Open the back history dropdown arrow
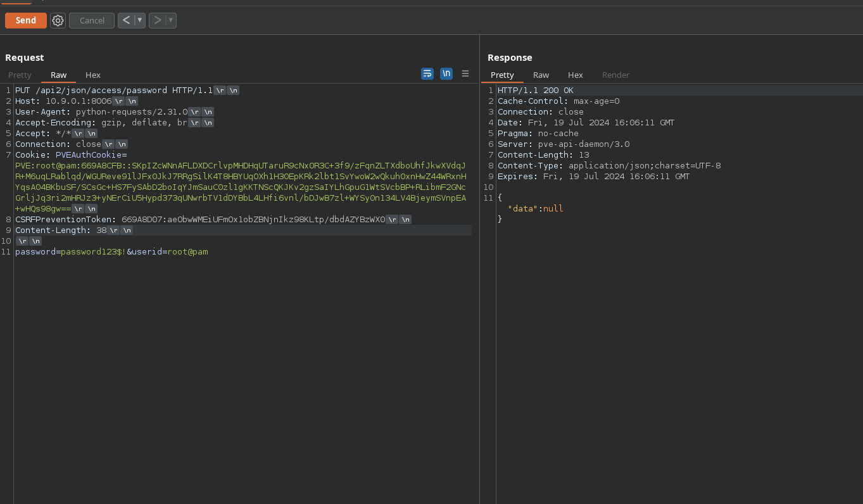Screen dimensions: 863x504 (140, 20)
